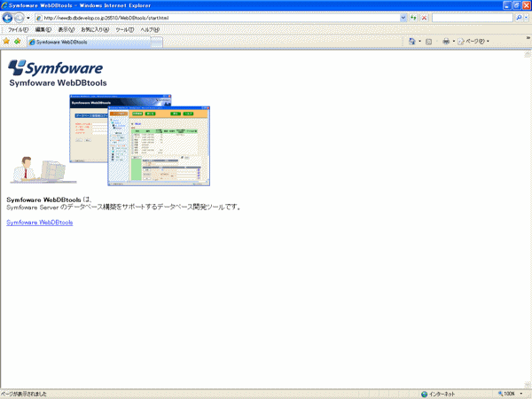Open Favorites Center star icon
The height and width of the screenshot is (399, 532).
pos(6,41)
